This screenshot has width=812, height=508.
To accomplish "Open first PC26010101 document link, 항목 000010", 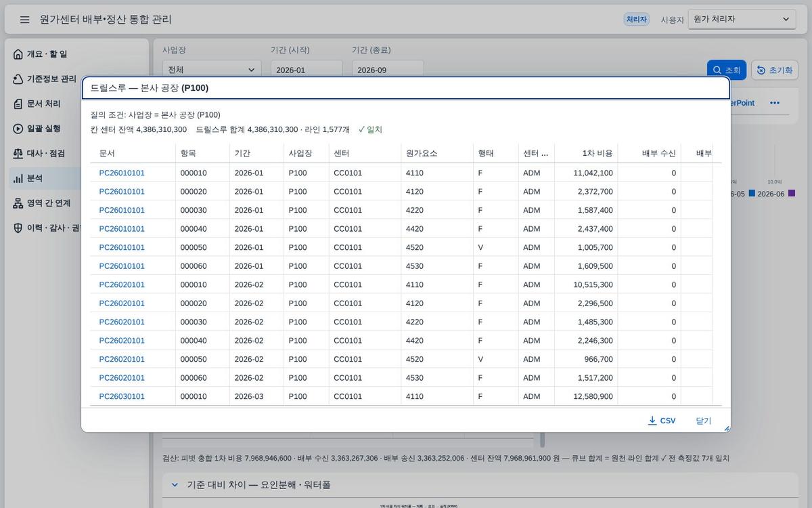I will [x=122, y=173].
